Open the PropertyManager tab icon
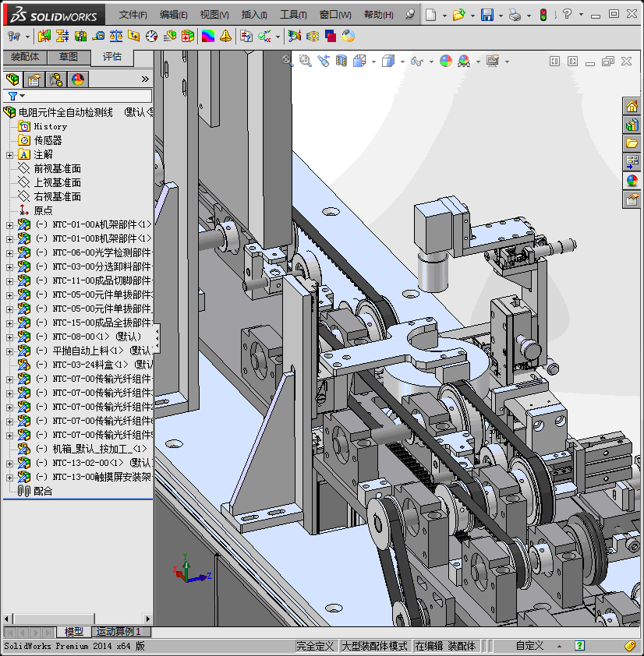This screenshot has width=644, height=656. pos(34,79)
